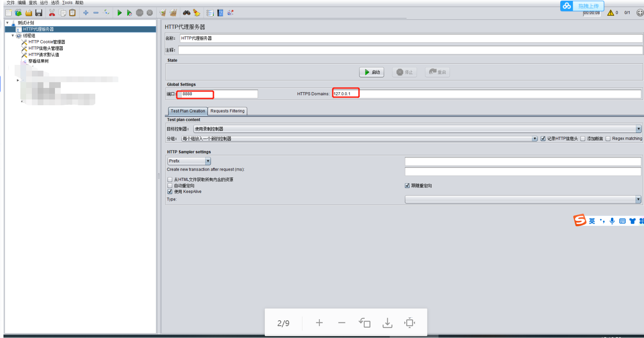Click the yellow warning triangle log indicator

(611, 13)
